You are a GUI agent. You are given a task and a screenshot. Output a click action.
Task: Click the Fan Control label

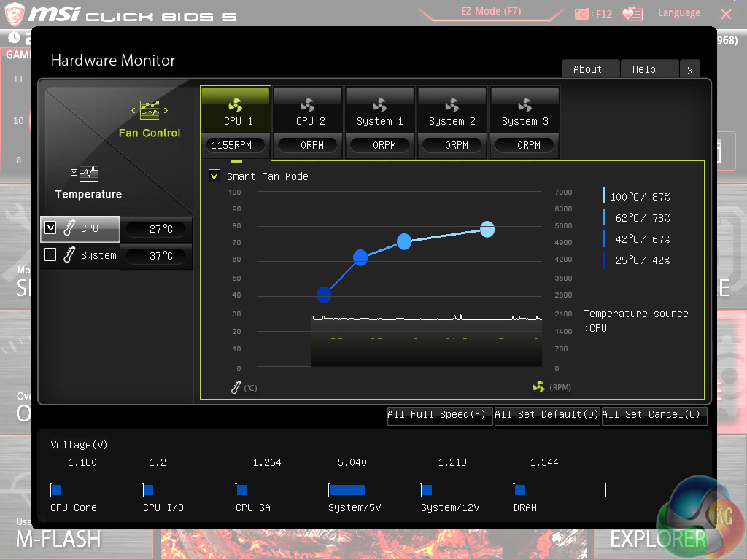click(150, 133)
